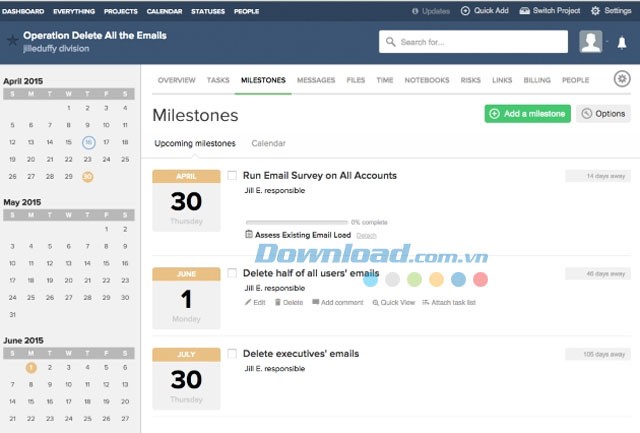Open the Options dropdown button
The width and height of the screenshot is (640, 433).
(x=603, y=114)
